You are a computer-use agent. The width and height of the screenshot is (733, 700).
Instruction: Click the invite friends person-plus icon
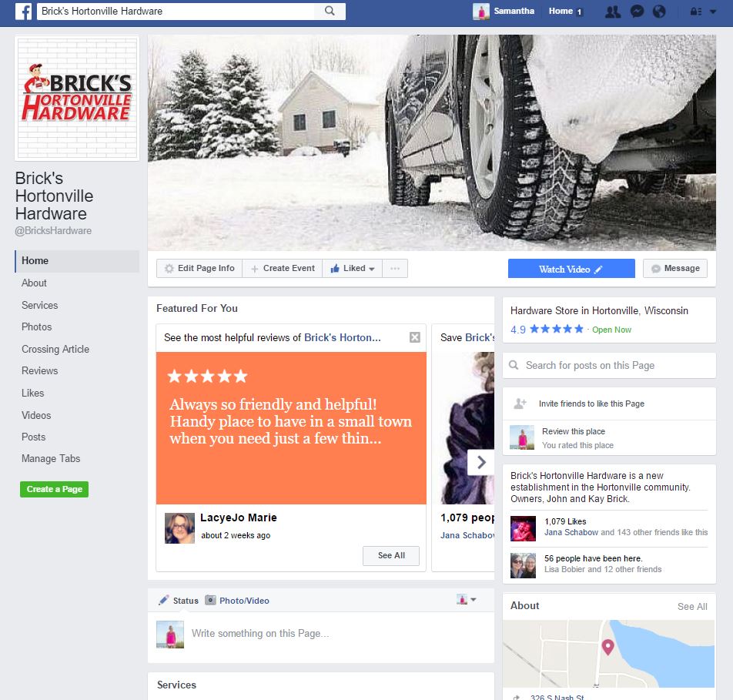pyautogui.click(x=520, y=403)
